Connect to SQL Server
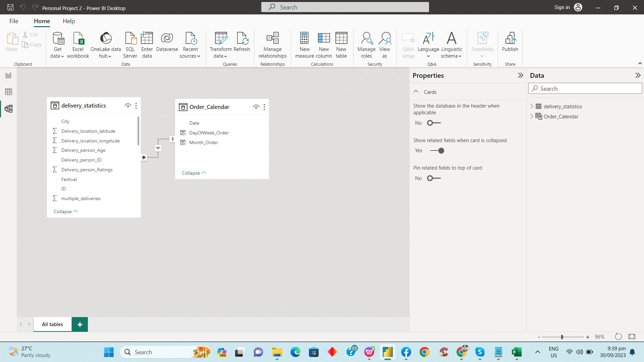 coord(130,45)
